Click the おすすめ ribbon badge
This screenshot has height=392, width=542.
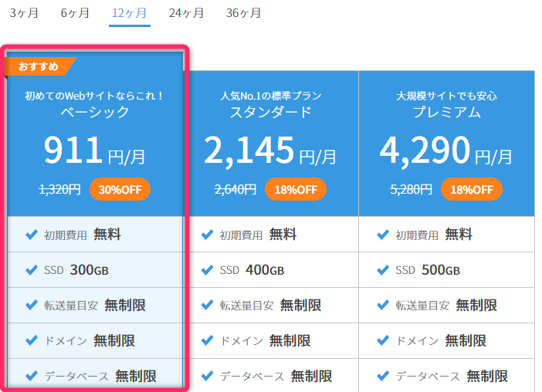coord(39,66)
